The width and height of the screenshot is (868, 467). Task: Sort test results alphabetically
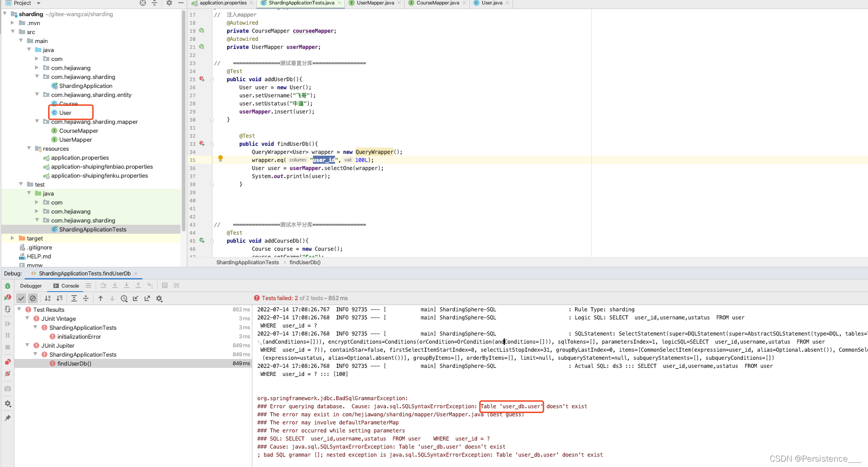click(x=48, y=298)
